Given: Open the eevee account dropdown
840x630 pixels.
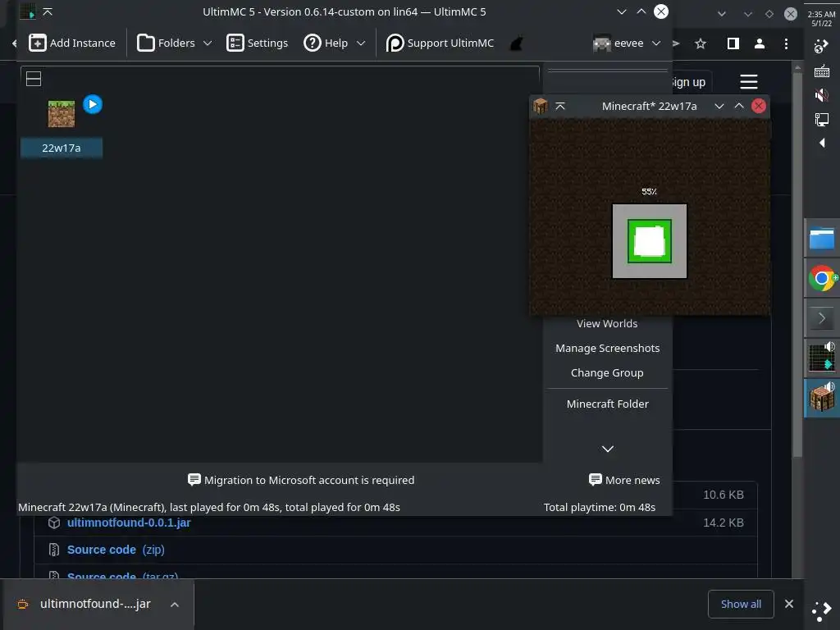Looking at the screenshot, I should [626, 43].
